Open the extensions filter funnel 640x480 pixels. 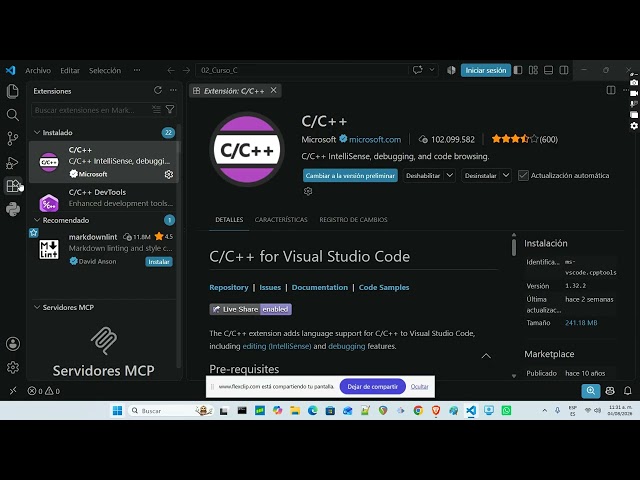(x=170, y=109)
